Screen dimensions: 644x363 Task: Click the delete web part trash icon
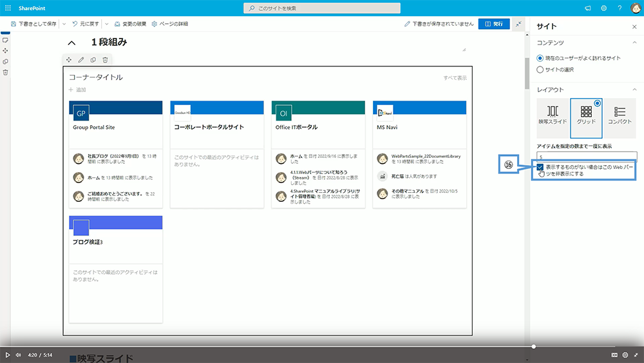point(105,59)
